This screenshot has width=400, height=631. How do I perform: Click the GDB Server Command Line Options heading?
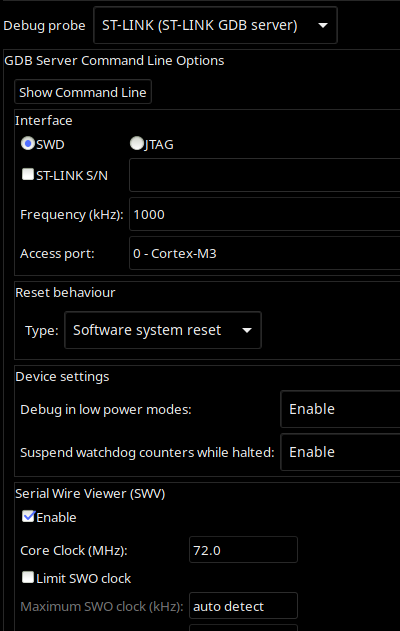click(x=114, y=60)
